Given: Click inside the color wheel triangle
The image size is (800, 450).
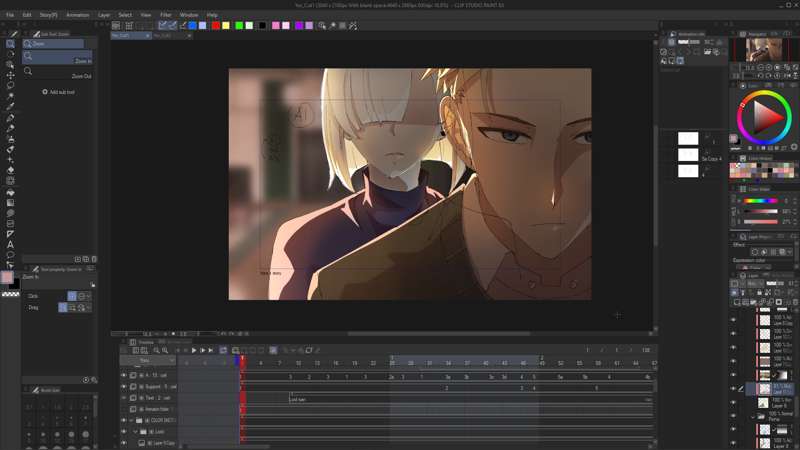Looking at the screenshot, I should [765, 117].
